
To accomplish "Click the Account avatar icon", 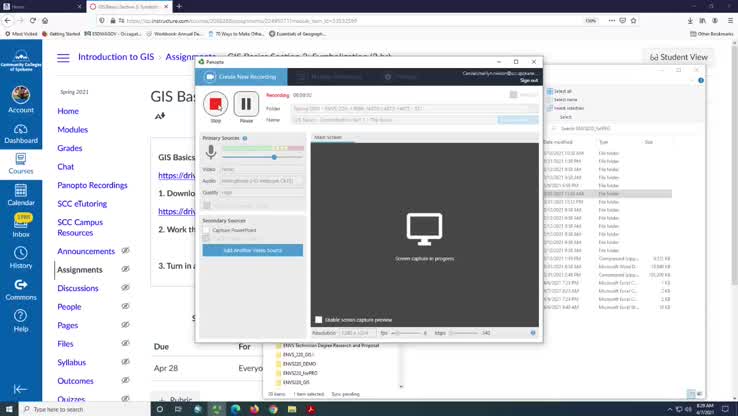I will [21, 96].
